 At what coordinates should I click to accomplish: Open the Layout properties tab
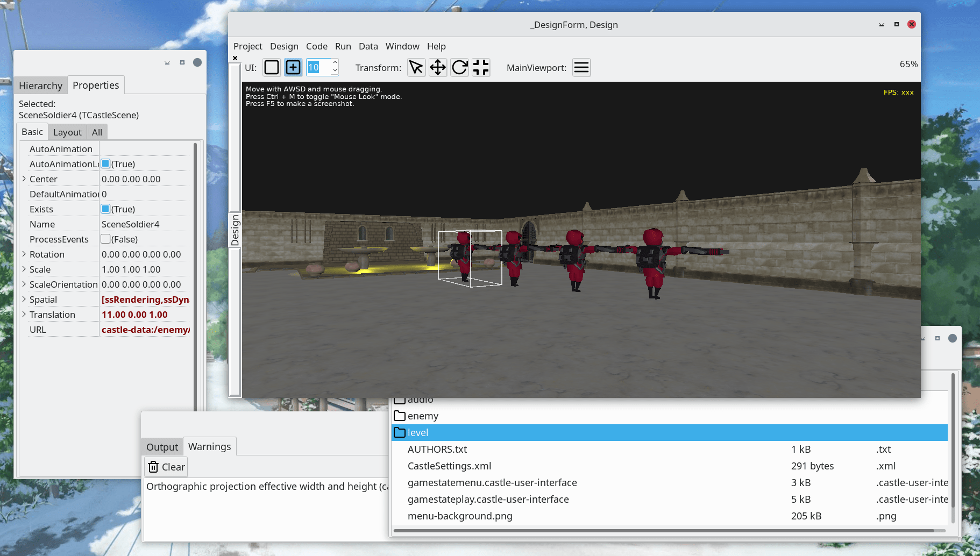[x=67, y=132]
